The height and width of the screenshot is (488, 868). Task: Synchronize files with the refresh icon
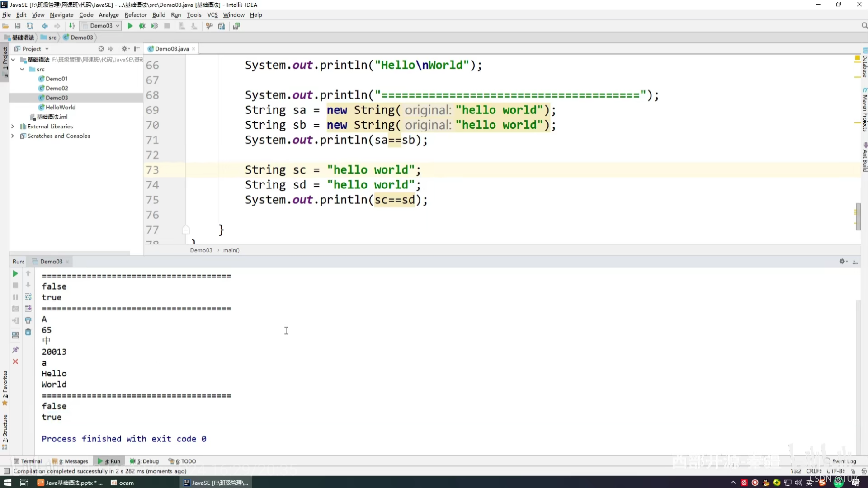[30, 26]
